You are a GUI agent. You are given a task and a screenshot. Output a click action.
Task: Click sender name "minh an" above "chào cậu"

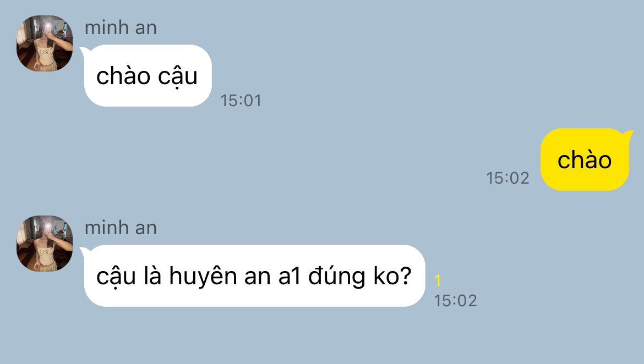click(x=121, y=28)
